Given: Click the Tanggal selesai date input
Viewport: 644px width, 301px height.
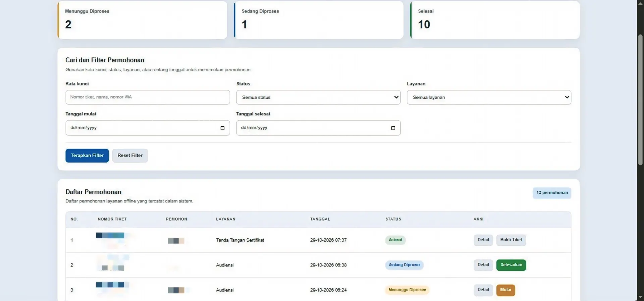Looking at the screenshot, I should point(318,128).
